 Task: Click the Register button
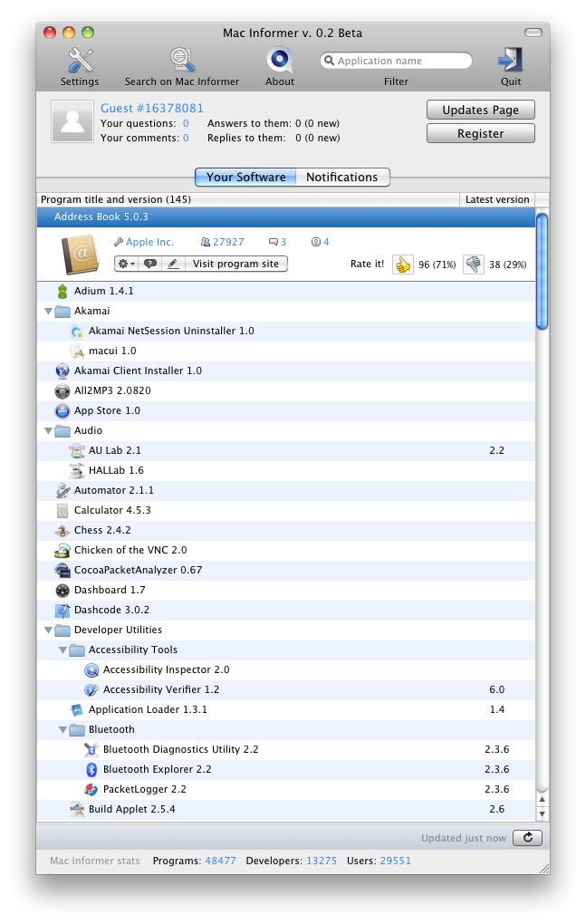pos(481,134)
